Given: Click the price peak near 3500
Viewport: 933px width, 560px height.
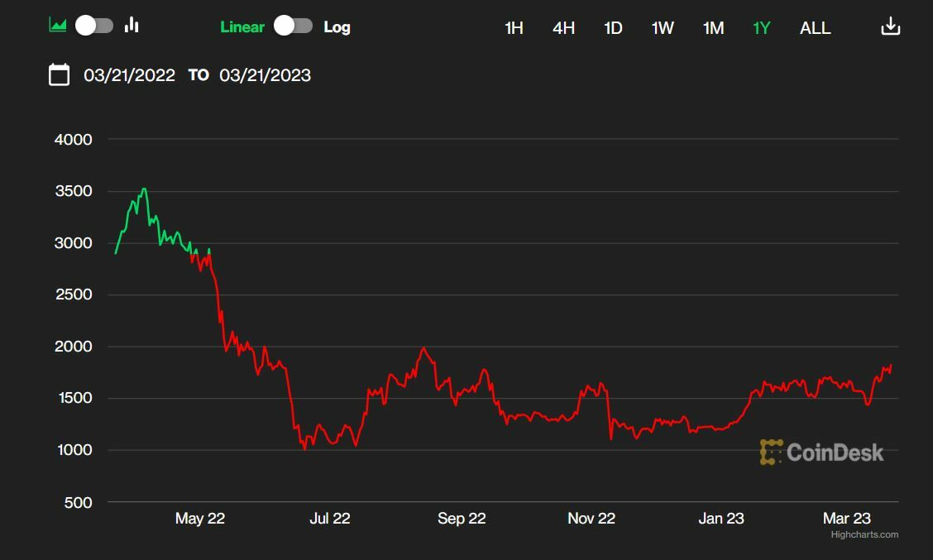Looking at the screenshot, I should tap(144, 189).
